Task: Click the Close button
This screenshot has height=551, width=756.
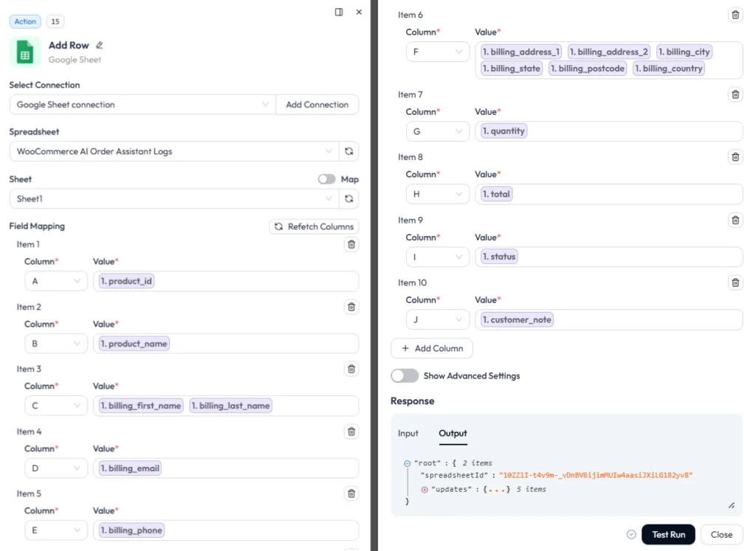Action: click(721, 535)
